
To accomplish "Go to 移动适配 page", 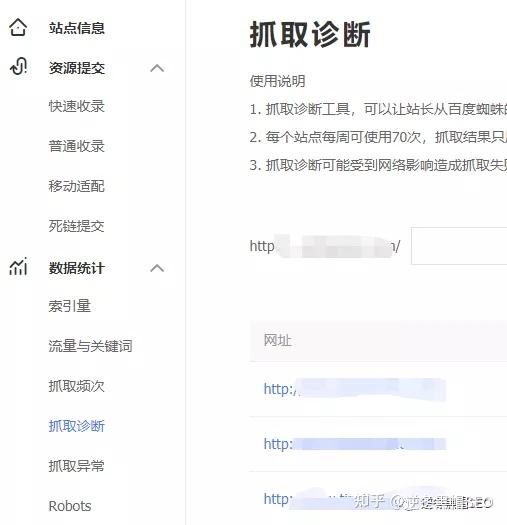I will coord(77,186).
